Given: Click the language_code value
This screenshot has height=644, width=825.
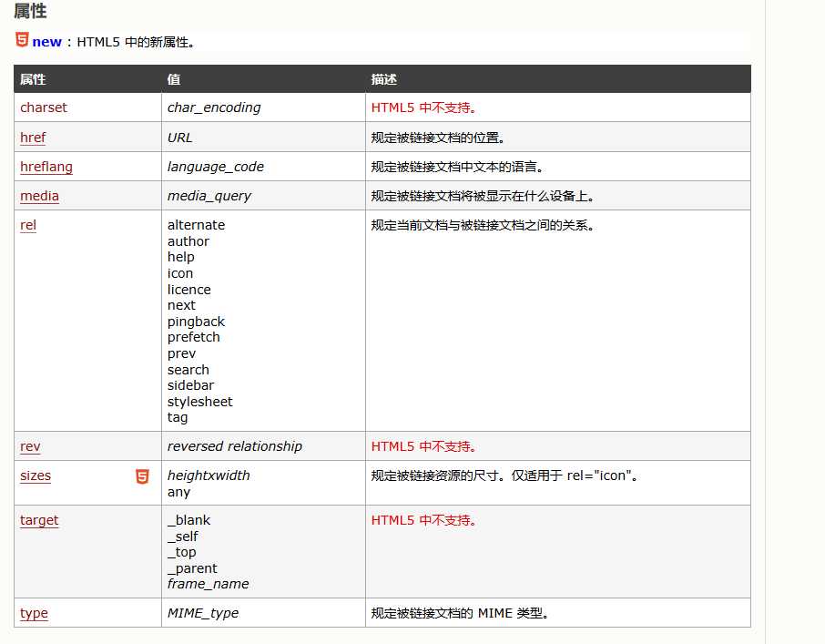Looking at the screenshot, I should click(215, 168).
